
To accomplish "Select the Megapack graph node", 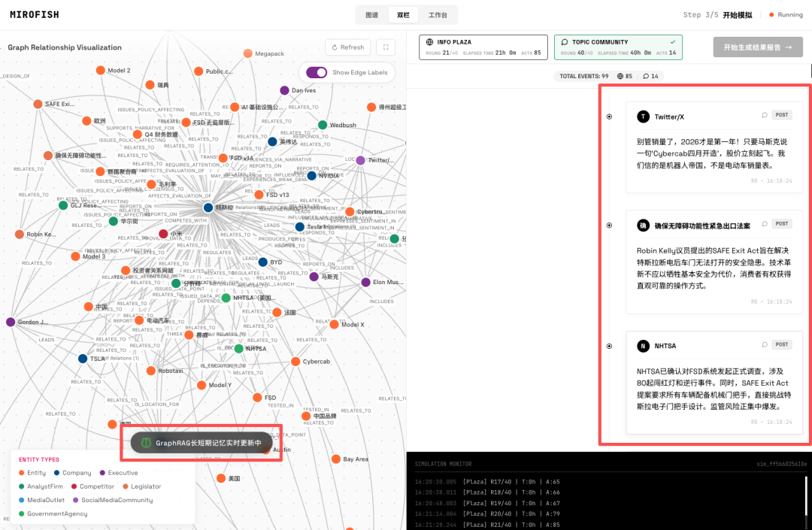I will click(x=247, y=53).
